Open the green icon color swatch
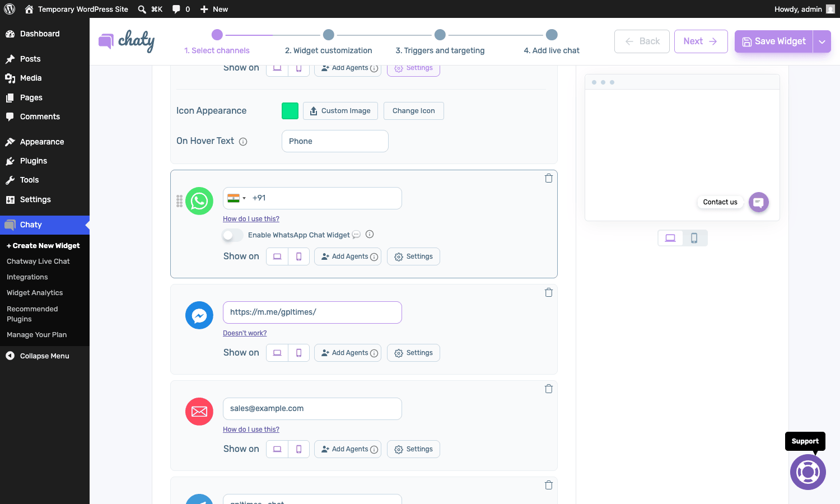The height and width of the screenshot is (504, 840). tap(290, 111)
